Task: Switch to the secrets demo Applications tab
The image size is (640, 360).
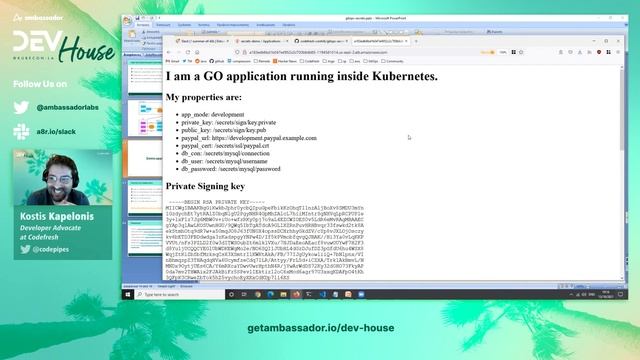Action: click(x=261, y=41)
